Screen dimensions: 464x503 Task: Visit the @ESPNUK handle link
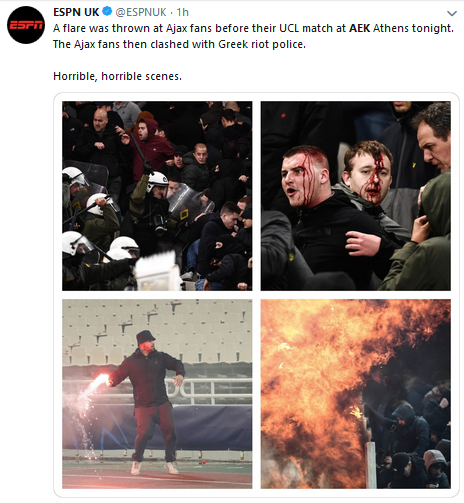coord(141,12)
